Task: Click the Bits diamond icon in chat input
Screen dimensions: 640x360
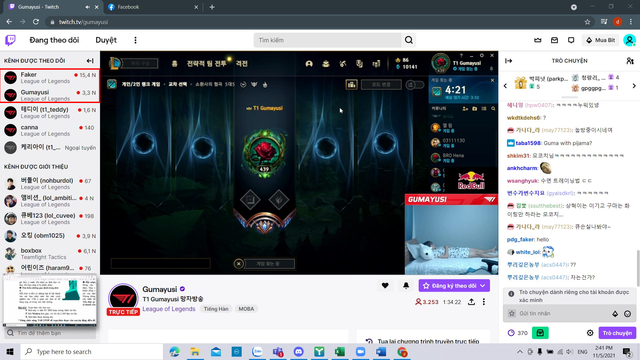Action: (x=615, y=313)
